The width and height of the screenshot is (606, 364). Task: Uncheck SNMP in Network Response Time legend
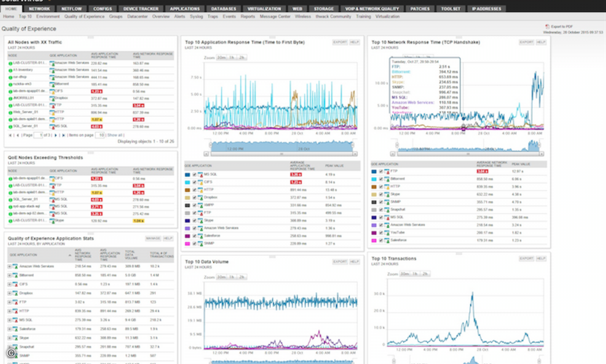(x=381, y=202)
